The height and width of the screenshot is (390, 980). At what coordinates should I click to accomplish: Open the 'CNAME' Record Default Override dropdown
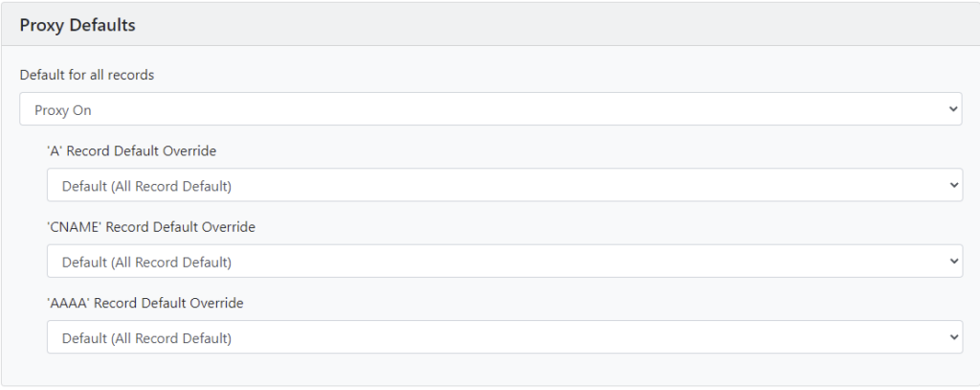coord(504,261)
